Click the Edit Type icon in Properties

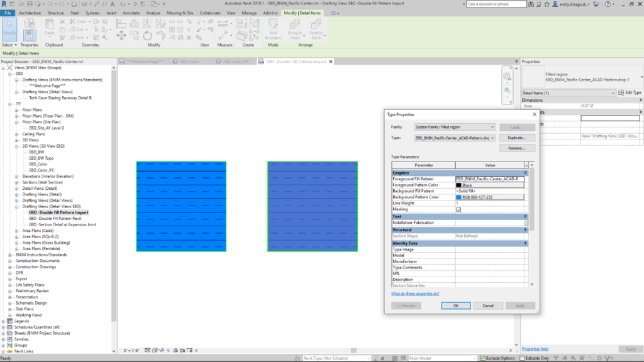pos(629,93)
